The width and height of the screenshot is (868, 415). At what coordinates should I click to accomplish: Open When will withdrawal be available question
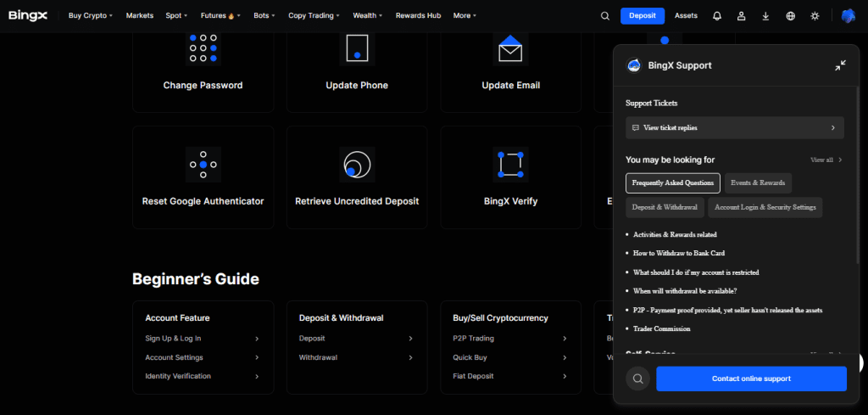click(685, 291)
